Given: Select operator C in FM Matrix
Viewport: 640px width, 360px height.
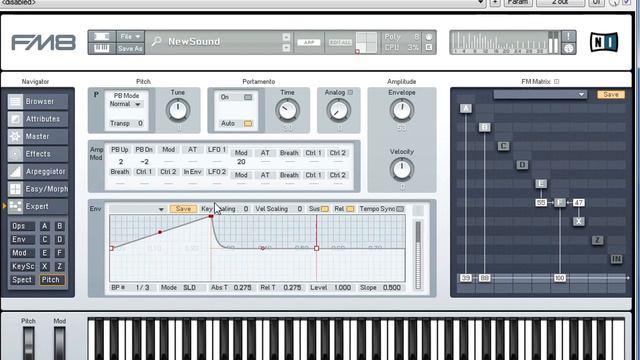Looking at the screenshot, I should [x=503, y=146].
